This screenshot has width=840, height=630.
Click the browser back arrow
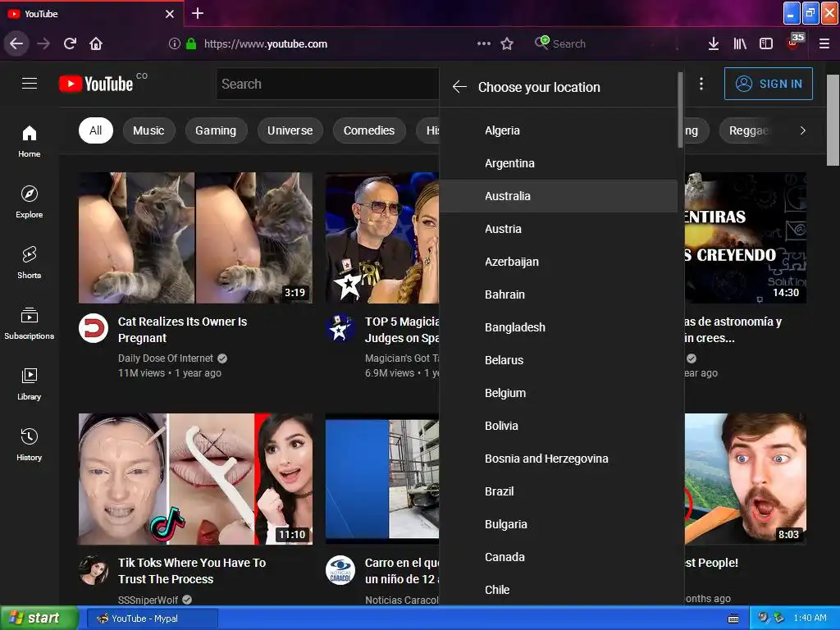pyautogui.click(x=16, y=43)
